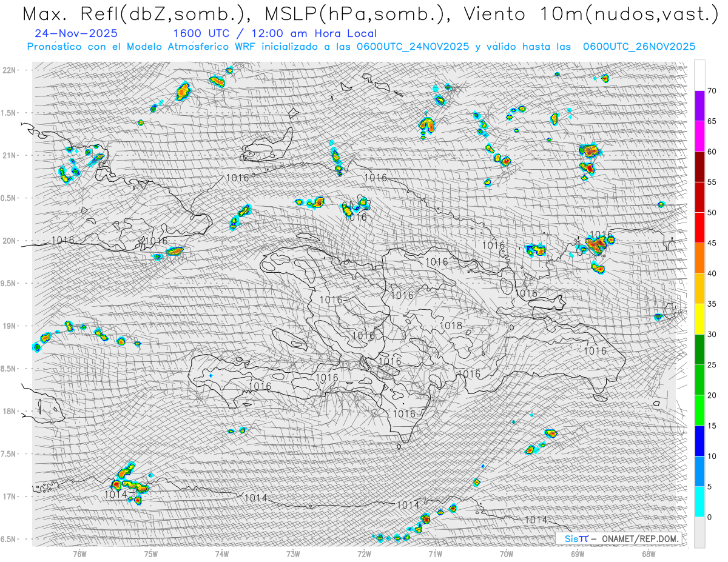The width and height of the screenshot is (728, 562).
Task: Click the colorbar value label '5'
Action: point(709,487)
